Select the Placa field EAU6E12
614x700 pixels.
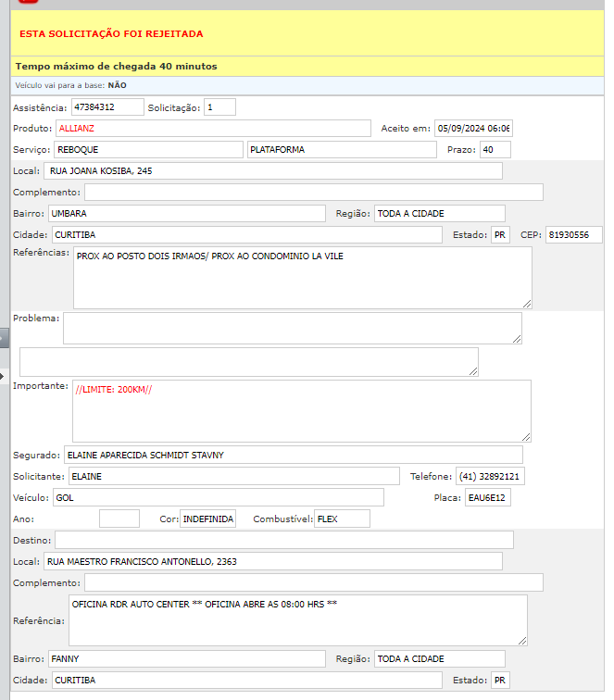[x=488, y=497]
